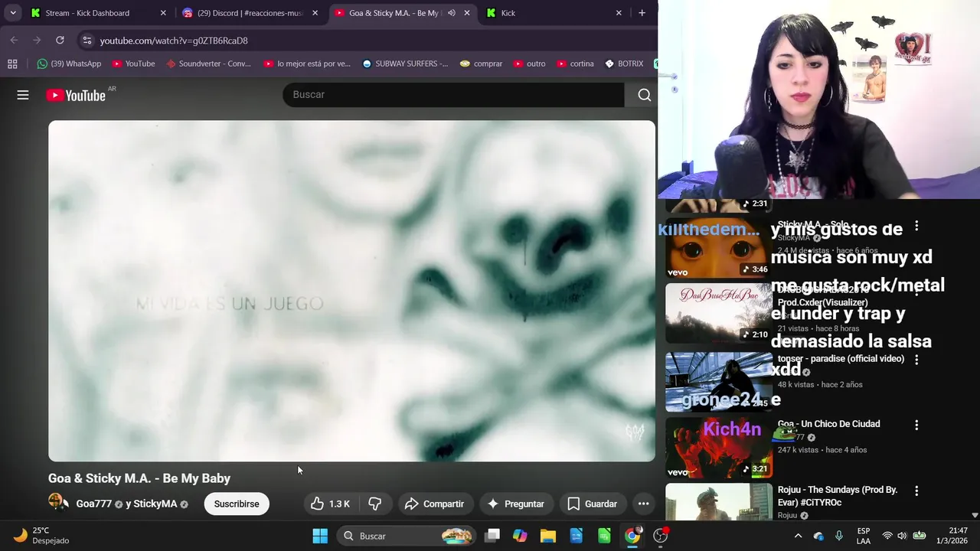Open tonser - paradise thumbnail
This screenshot has height=551, width=980.
(718, 381)
